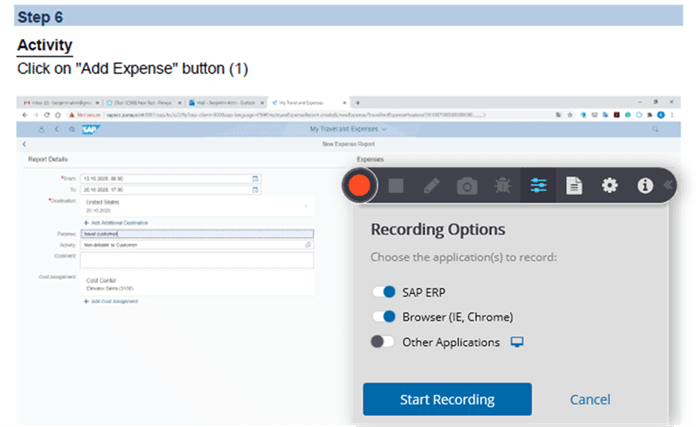Image resolution: width=700 pixels, height=427 pixels.
Task: Select the pencil annotate icon
Action: point(431,185)
